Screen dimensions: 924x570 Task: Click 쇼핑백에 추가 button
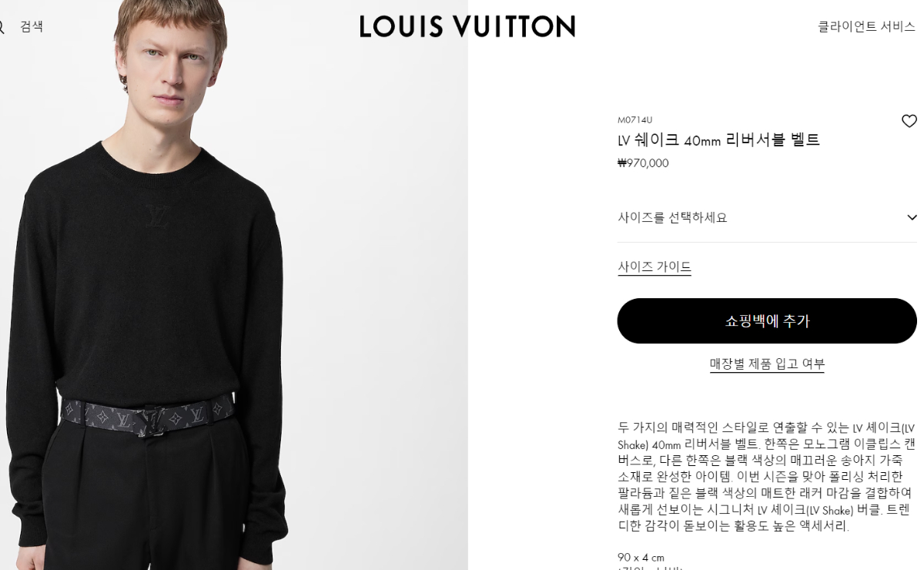click(x=767, y=320)
